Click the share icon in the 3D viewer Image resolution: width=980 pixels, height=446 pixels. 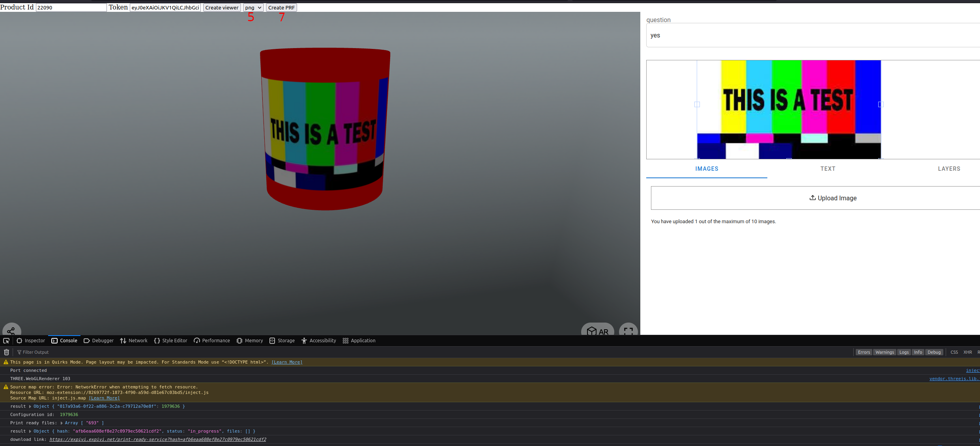point(11,330)
